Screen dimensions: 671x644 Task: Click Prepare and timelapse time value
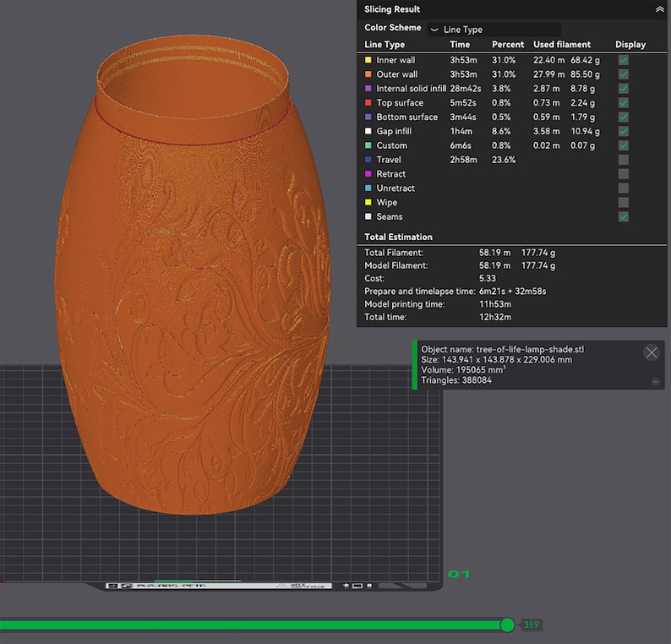tap(512, 292)
